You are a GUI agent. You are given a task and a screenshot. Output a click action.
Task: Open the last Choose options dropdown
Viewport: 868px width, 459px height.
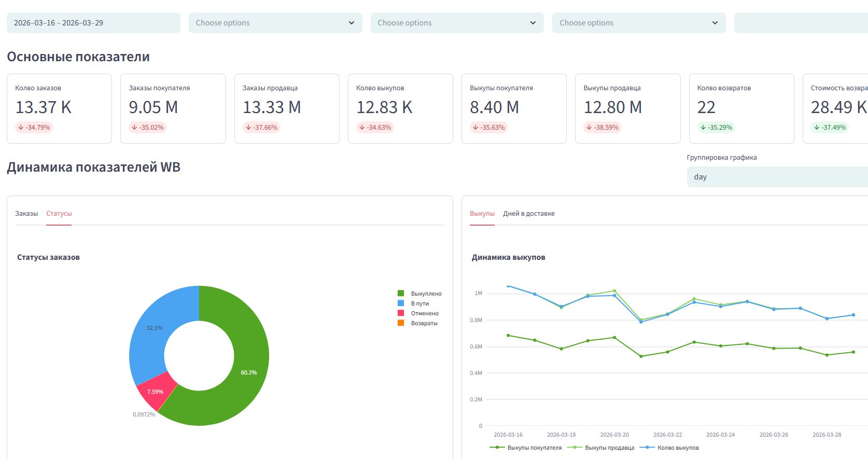tap(639, 23)
